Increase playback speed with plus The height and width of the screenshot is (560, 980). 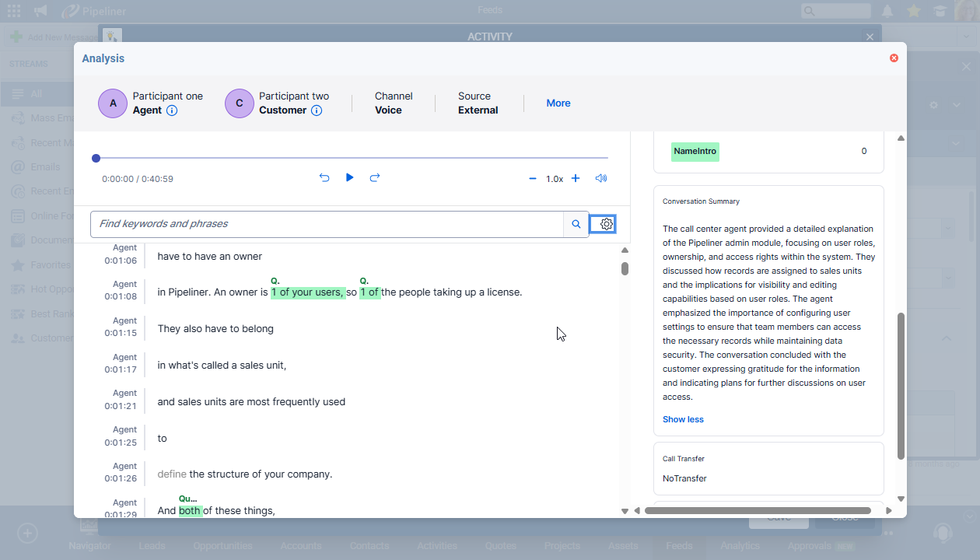[576, 179]
